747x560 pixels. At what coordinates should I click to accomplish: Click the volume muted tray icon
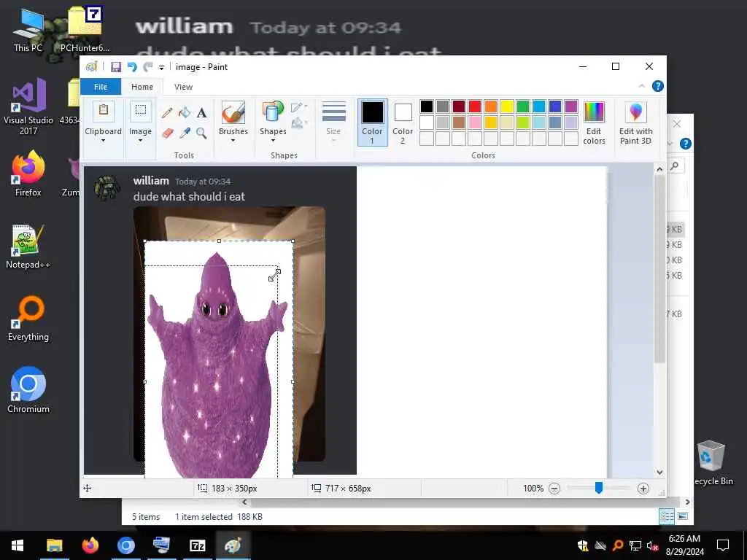[653, 545]
